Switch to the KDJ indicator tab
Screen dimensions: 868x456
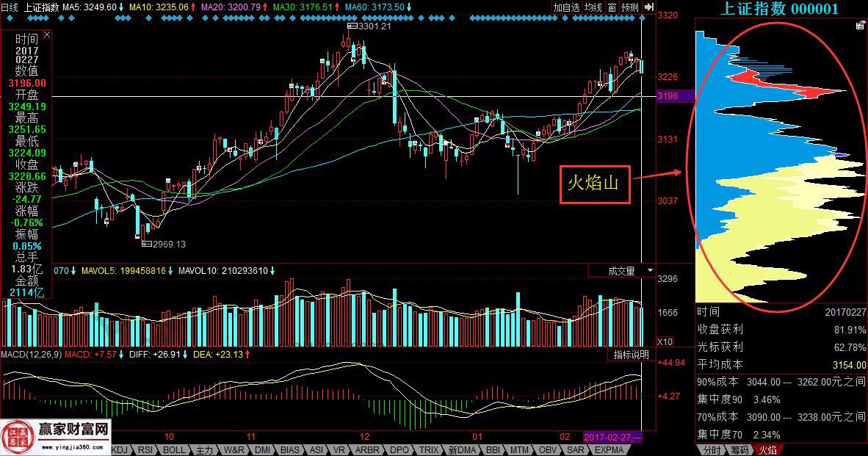click(120, 449)
